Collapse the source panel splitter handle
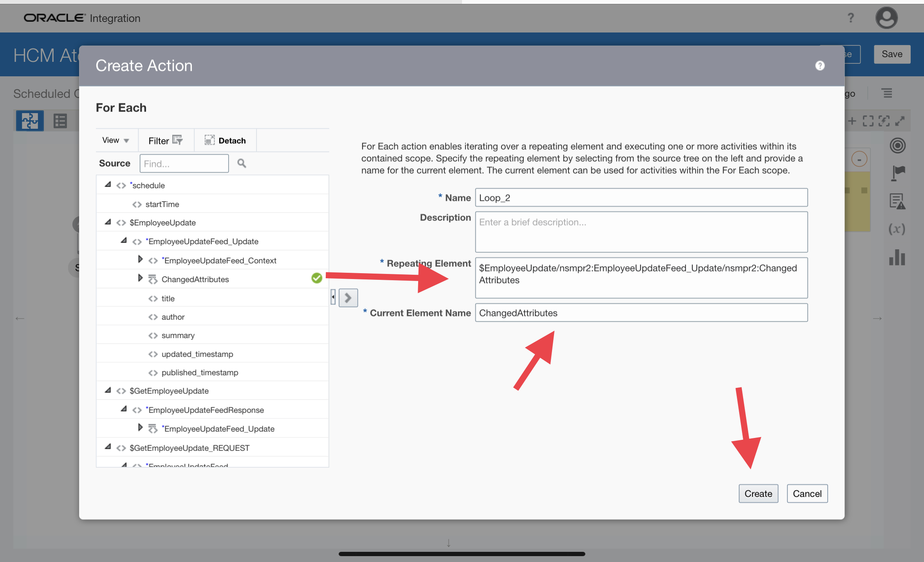This screenshot has height=562, width=924. 333,297
